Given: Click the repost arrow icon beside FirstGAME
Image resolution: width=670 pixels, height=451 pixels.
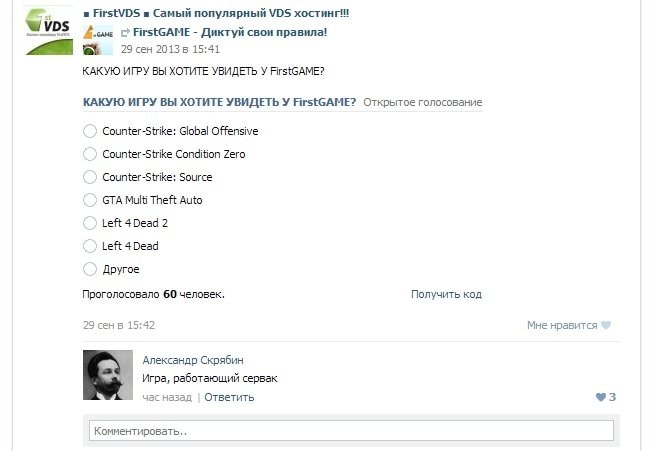Looking at the screenshot, I should point(125,32).
